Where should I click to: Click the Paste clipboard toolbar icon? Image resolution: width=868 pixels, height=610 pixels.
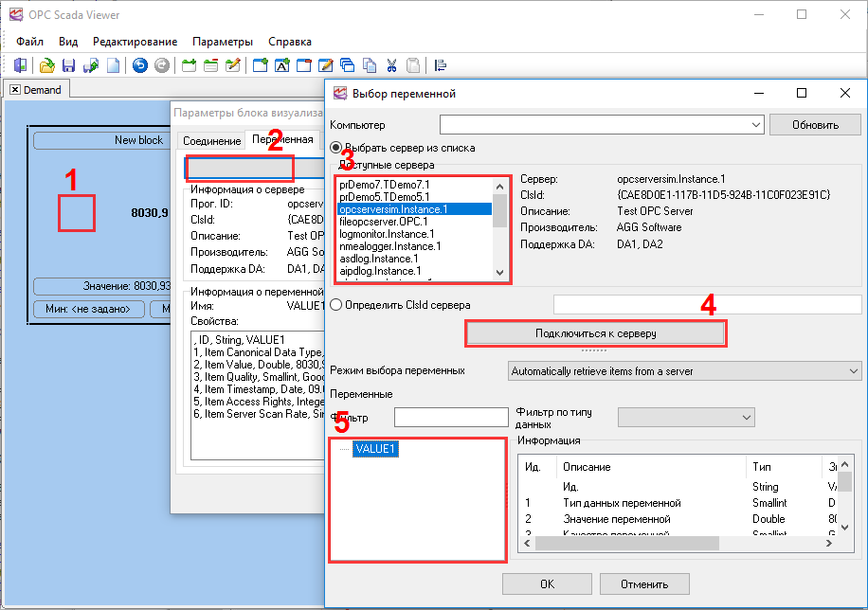(x=413, y=65)
